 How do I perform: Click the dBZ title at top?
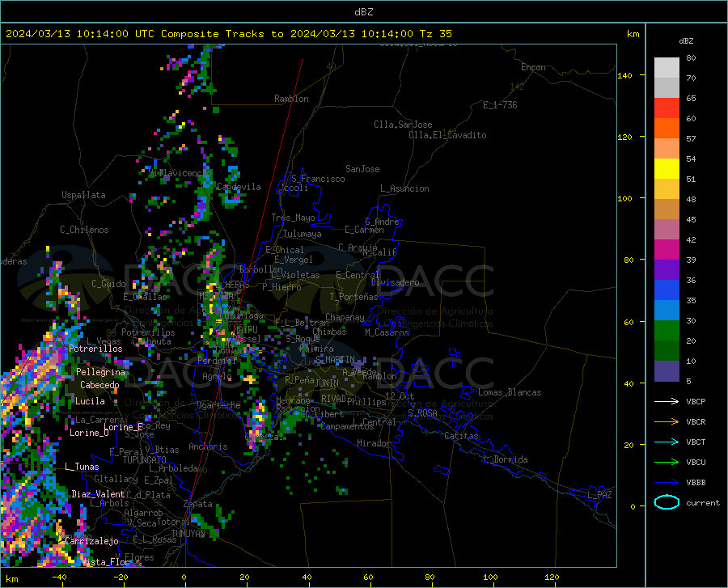363,12
